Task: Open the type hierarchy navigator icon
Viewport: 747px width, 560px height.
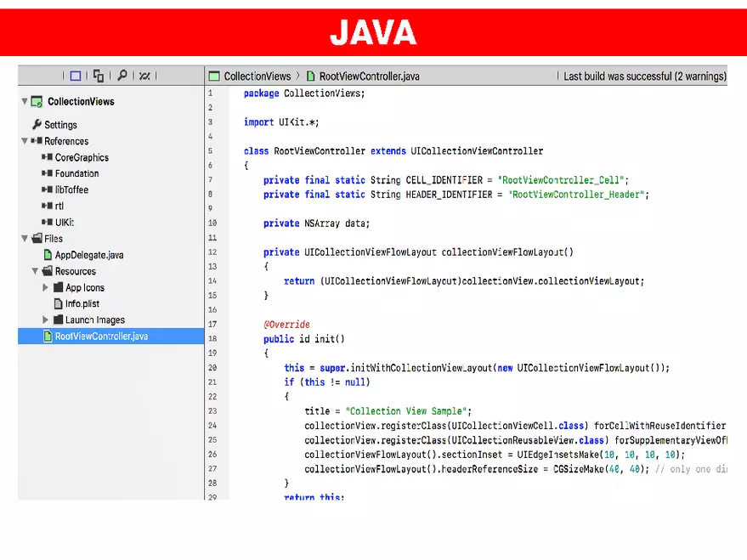Action: coord(99,76)
